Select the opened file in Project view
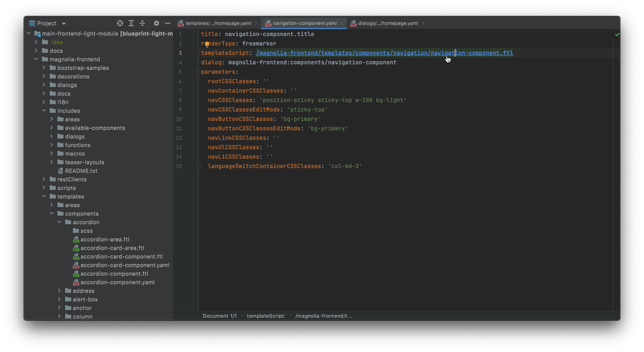Viewport: 644px width, 352px height. coord(120,23)
